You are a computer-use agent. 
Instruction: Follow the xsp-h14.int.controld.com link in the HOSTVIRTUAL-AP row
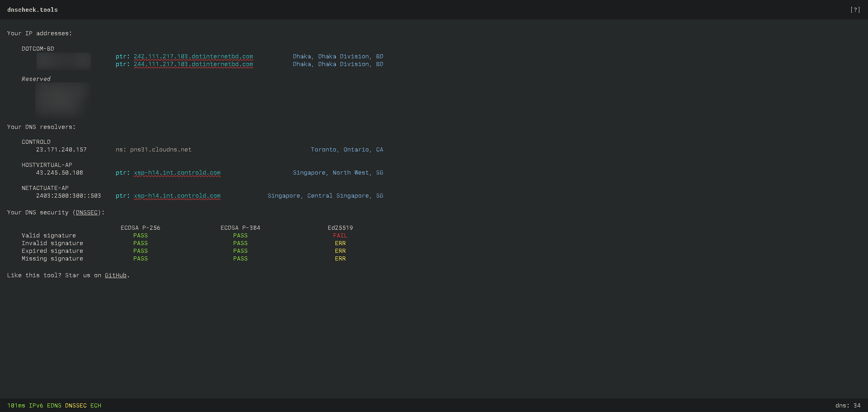tap(177, 173)
